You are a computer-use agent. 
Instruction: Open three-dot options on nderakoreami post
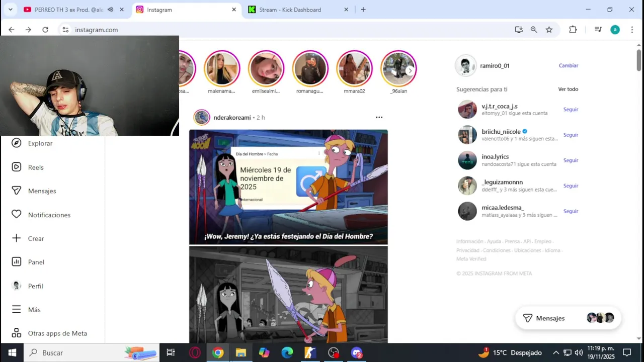[379, 117]
